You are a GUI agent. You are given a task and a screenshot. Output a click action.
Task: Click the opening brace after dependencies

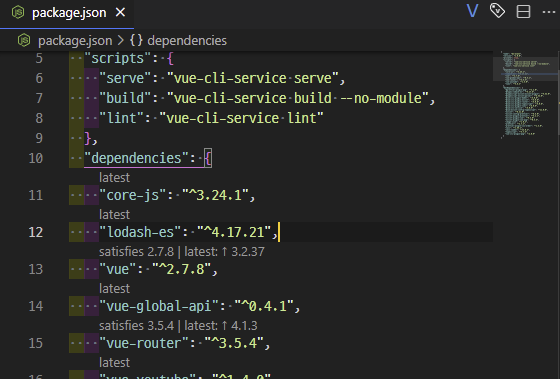(x=208, y=158)
